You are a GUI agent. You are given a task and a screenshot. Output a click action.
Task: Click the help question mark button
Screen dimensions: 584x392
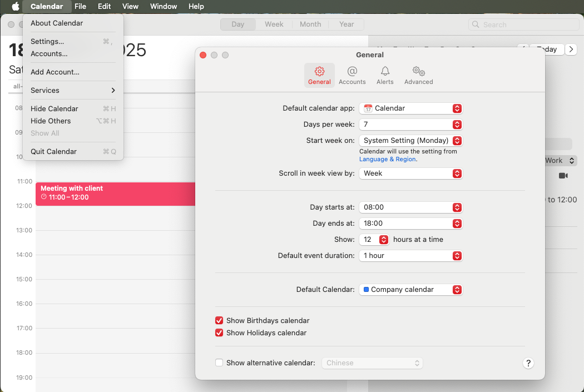tap(528, 363)
